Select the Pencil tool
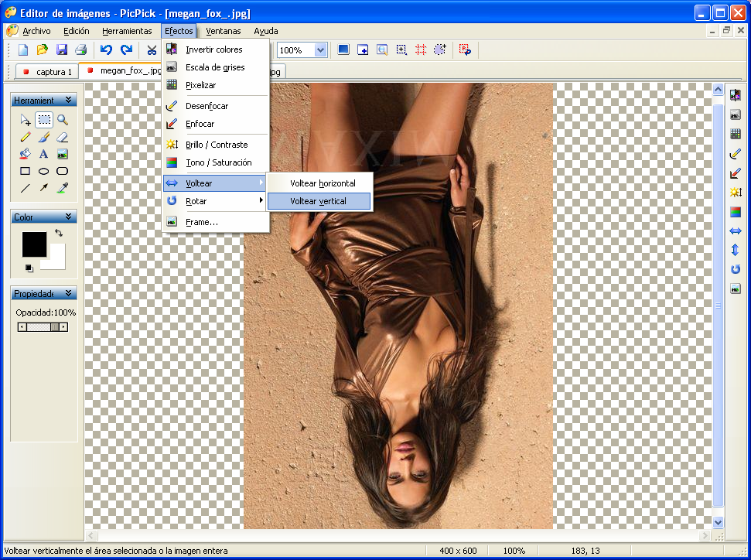This screenshot has height=560, width=751. tap(26, 138)
